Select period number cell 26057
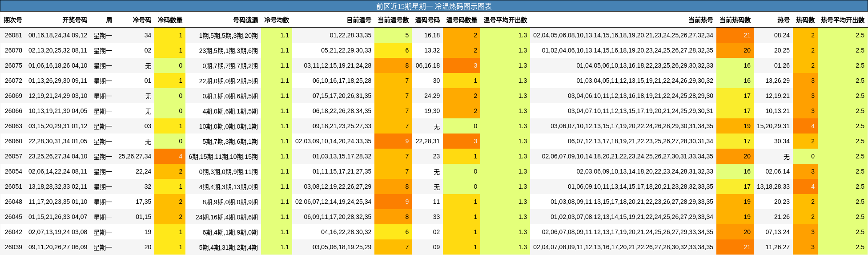 13,156
